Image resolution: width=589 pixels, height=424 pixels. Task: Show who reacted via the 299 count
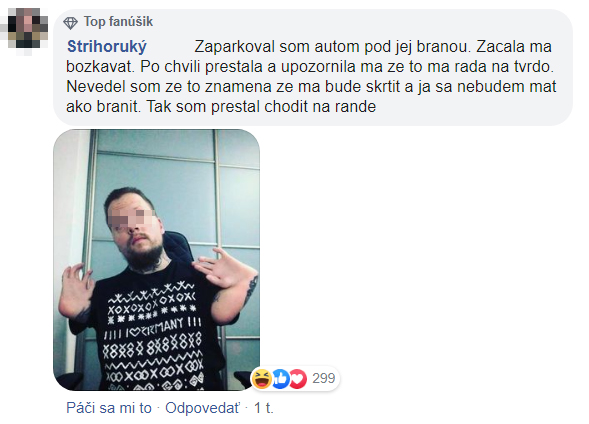tap(323, 378)
